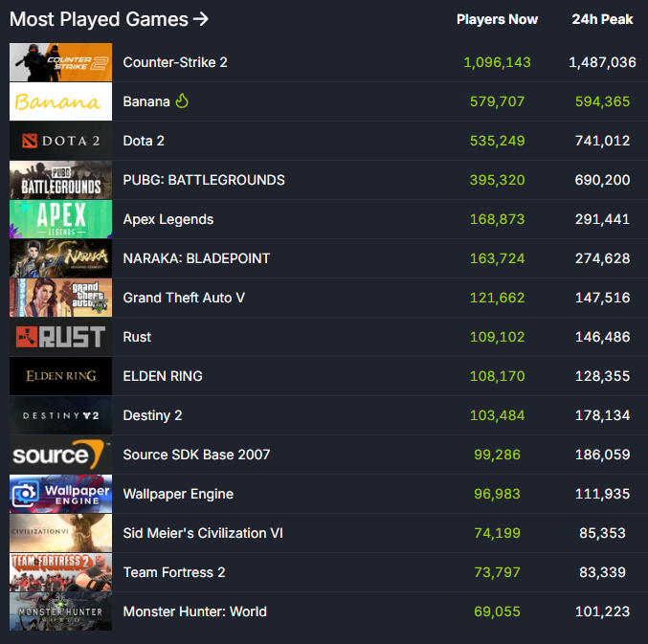Click the Monster Hunter: World title
648x644 pixels.
[194, 611]
